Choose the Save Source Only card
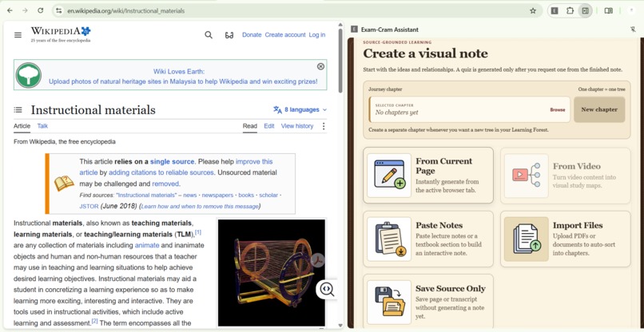644x332 pixels. (x=428, y=302)
